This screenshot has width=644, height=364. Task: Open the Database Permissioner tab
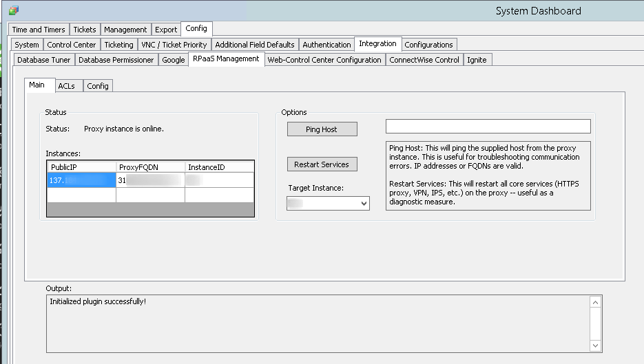click(116, 60)
